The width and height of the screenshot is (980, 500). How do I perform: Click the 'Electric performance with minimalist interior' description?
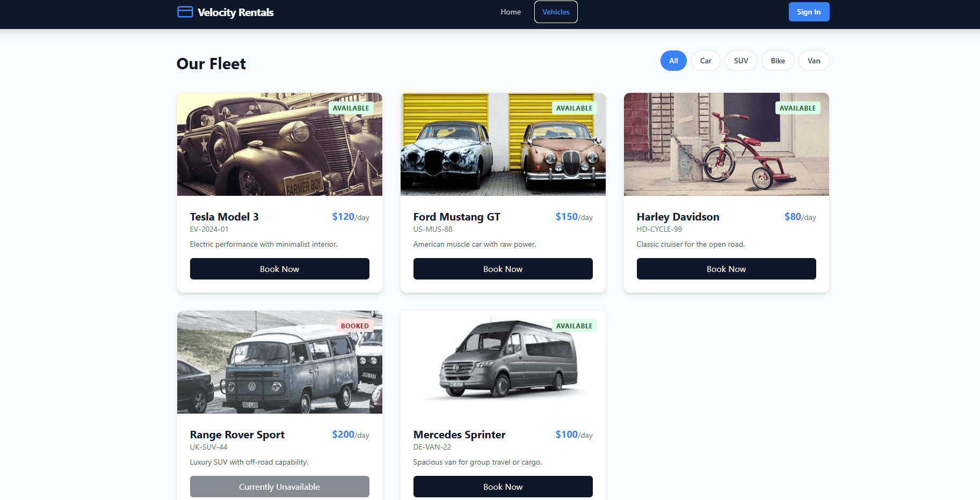[264, 244]
